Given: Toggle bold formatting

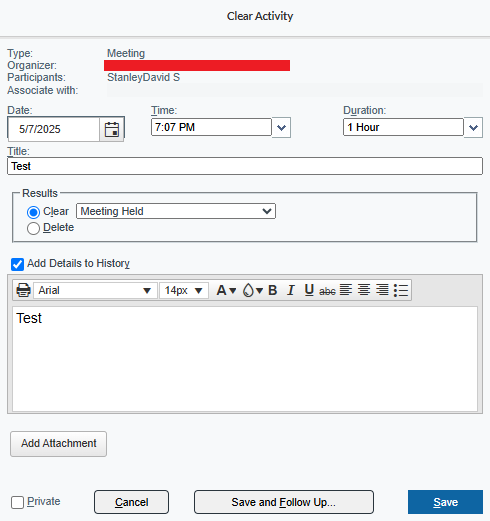Looking at the screenshot, I should click(272, 290).
